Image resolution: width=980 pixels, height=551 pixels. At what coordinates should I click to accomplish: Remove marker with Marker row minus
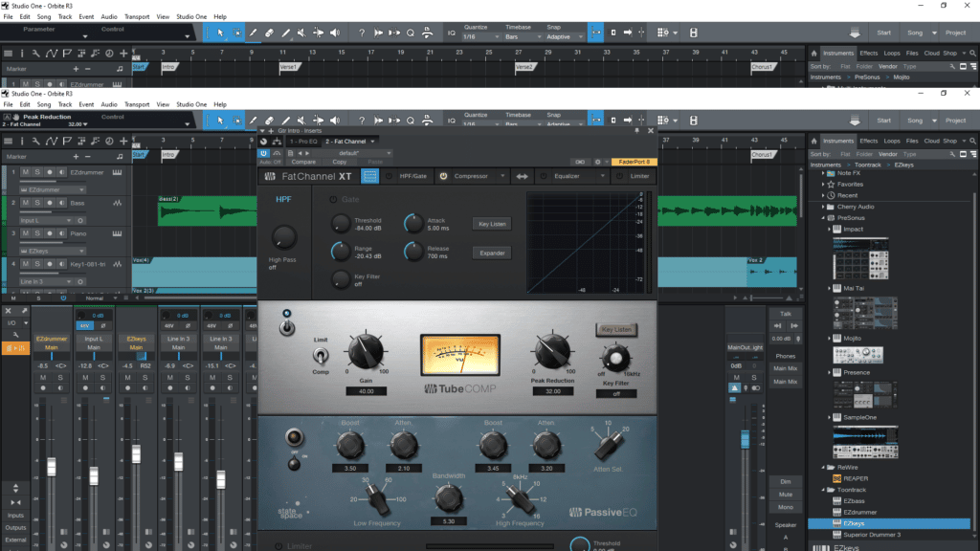(x=87, y=157)
